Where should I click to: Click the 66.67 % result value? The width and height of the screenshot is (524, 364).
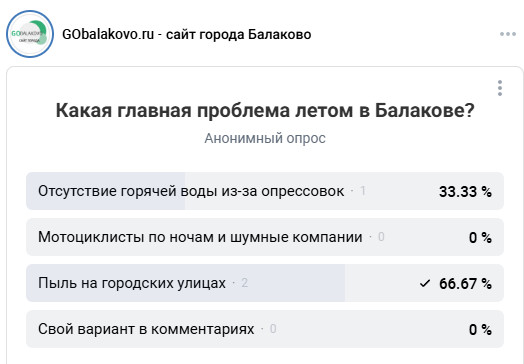click(465, 284)
